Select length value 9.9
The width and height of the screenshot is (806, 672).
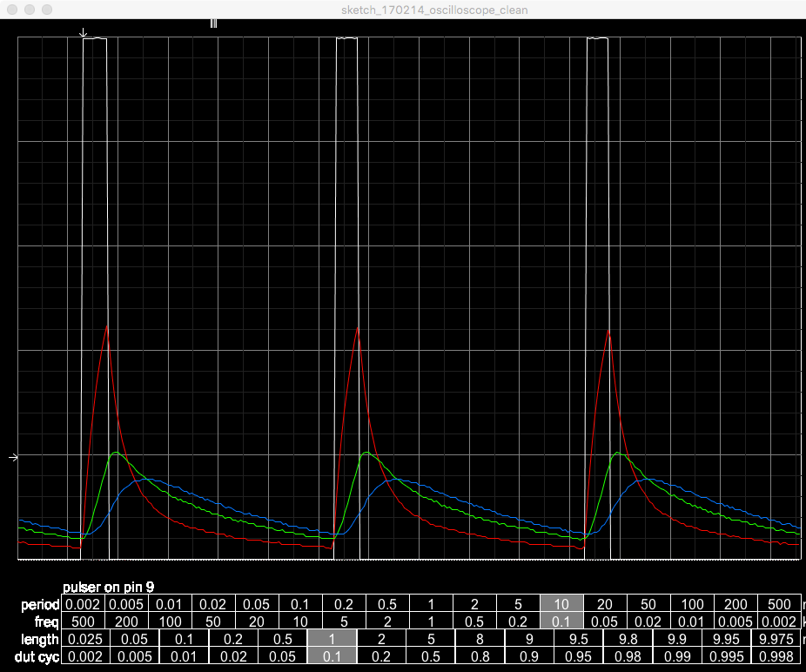click(677, 639)
